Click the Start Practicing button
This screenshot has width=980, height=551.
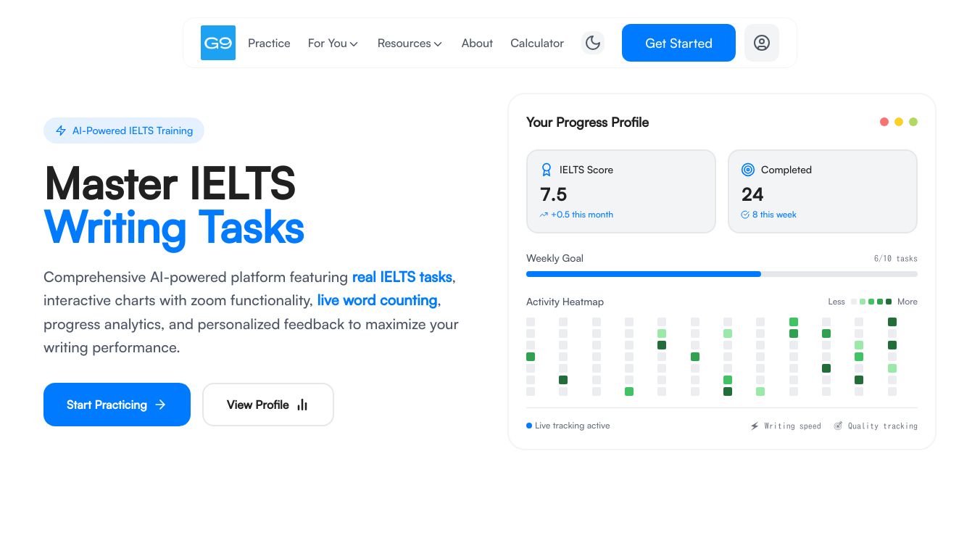pyautogui.click(x=117, y=405)
